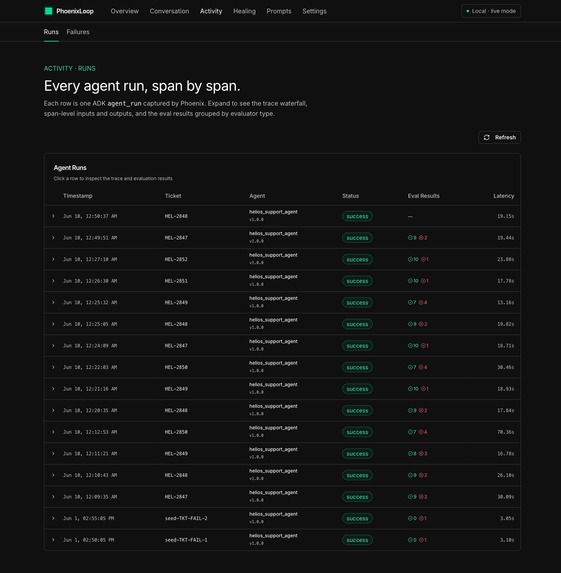Screen dimensions: 561x573
Task: Open the Overview nav tab
Action: click(x=125, y=11)
